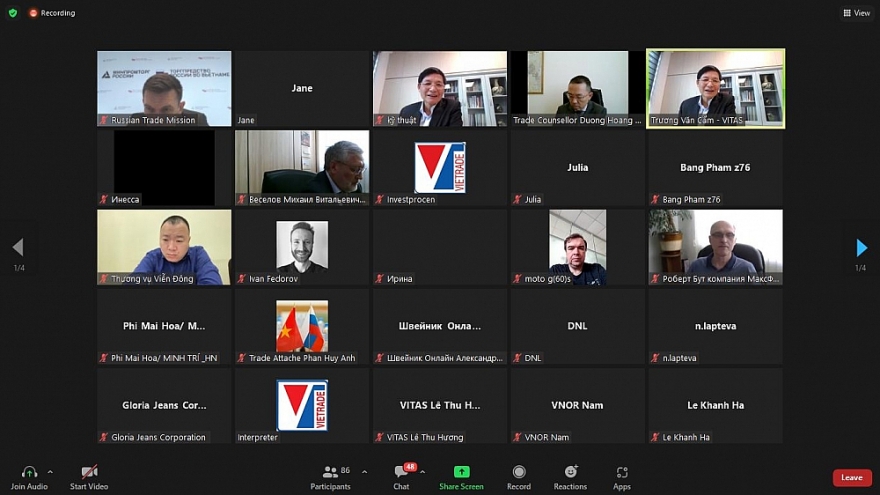880x495 pixels.
Task: Go to next gallery page with blue arrow
Action: click(861, 247)
